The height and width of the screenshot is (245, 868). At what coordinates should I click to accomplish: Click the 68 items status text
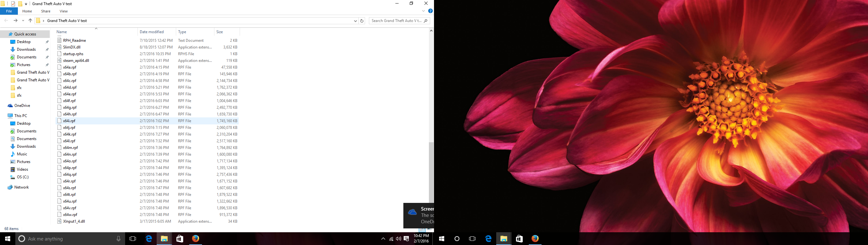(11, 229)
